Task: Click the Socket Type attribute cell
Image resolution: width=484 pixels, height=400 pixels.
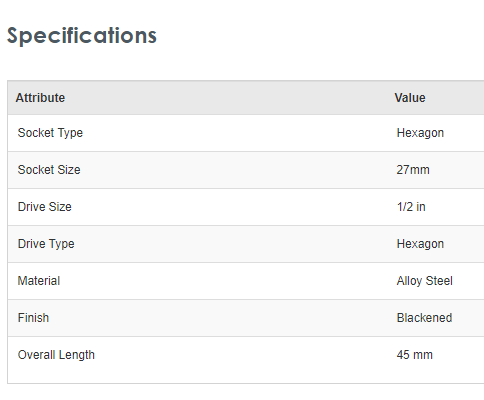Action: (x=50, y=133)
